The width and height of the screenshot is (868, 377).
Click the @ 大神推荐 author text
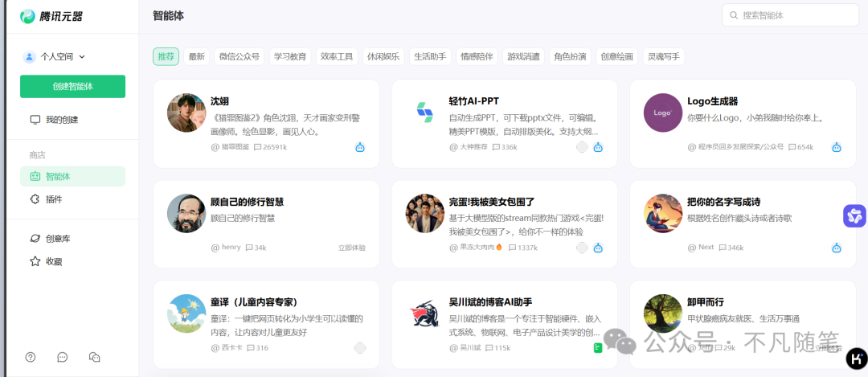pyautogui.click(x=469, y=147)
